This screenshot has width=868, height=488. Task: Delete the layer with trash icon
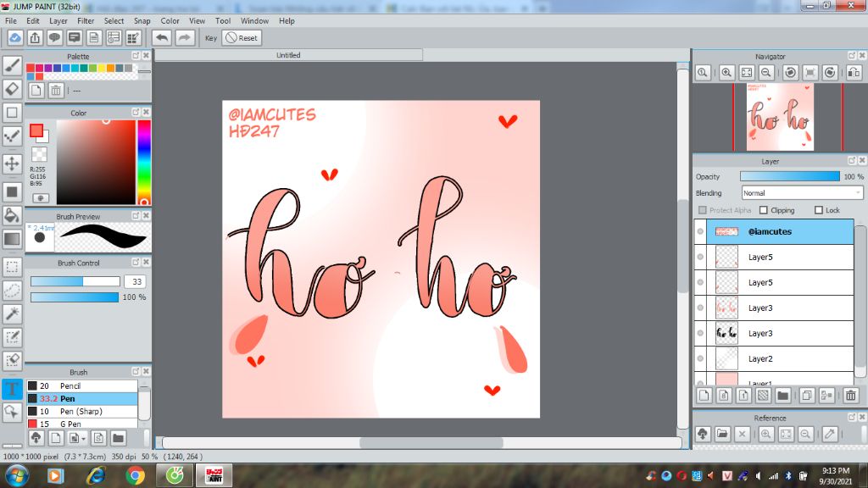pos(851,396)
